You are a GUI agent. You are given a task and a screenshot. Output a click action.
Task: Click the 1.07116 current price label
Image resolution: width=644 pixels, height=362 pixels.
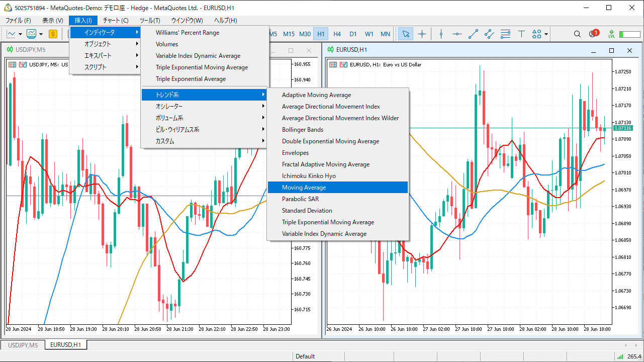click(x=623, y=128)
